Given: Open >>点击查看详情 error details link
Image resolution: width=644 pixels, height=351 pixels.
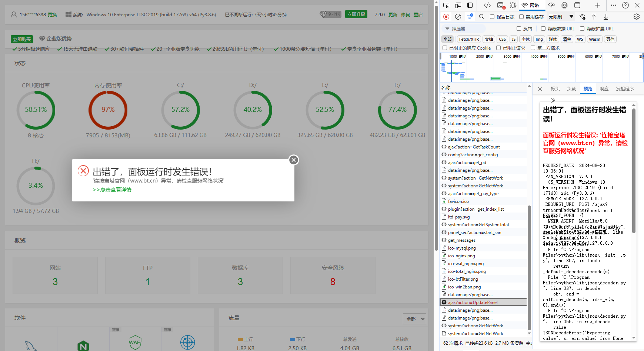Looking at the screenshot, I should pos(112,190).
